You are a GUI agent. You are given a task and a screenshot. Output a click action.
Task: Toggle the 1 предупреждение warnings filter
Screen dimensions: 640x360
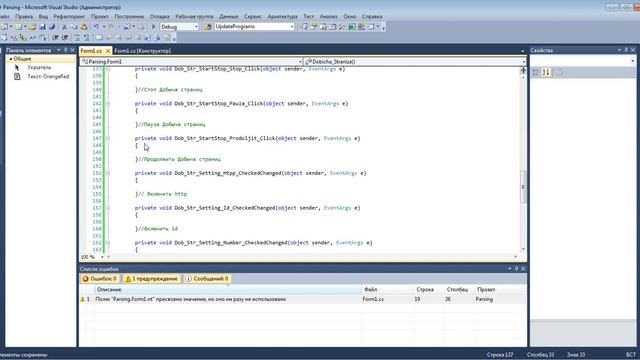[x=151, y=279]
